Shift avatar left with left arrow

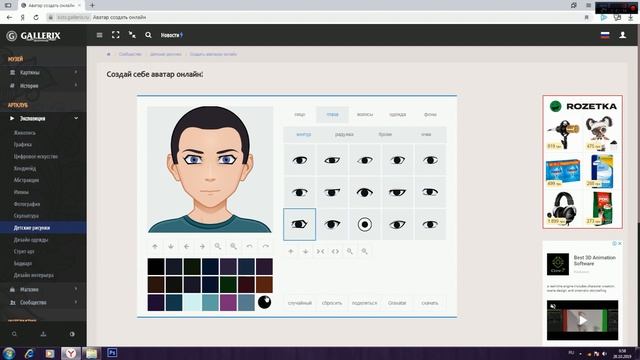click(187, 247)
